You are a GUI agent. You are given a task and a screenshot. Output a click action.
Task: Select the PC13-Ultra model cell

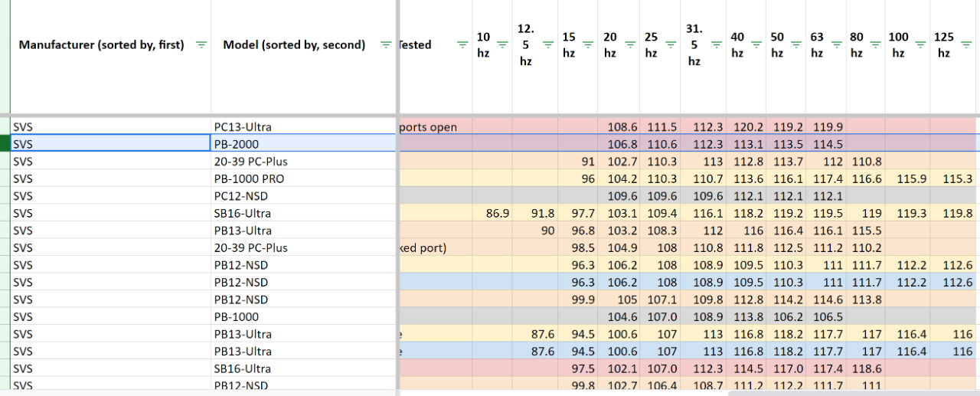(304, 126)
